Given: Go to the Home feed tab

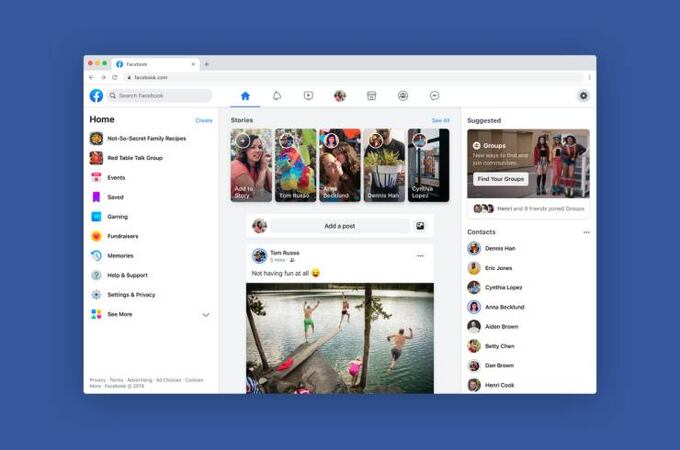Looking at the screenshot, I should click(245, 96).
